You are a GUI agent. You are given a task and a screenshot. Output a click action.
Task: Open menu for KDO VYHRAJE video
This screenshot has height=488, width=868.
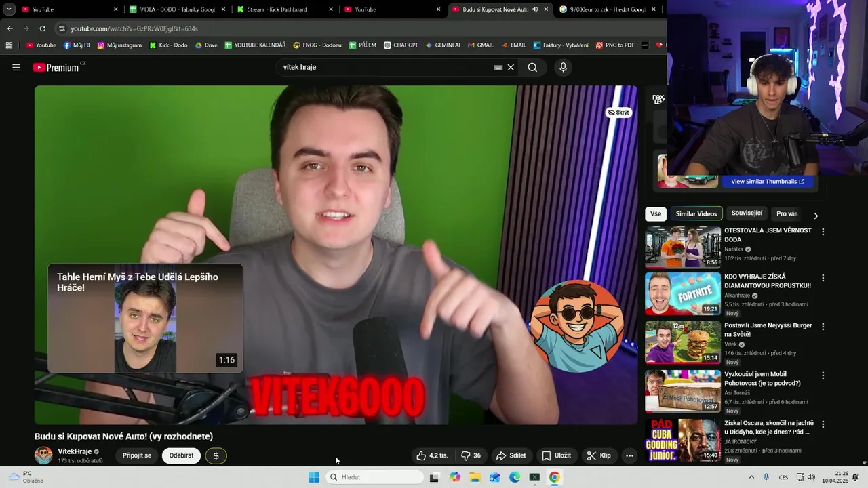[823, 278]
